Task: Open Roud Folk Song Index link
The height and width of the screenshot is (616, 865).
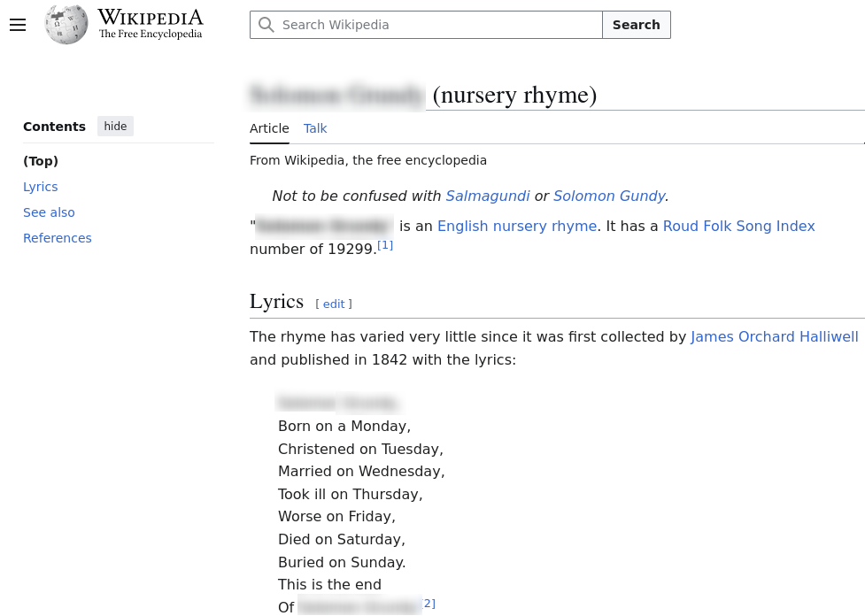Action: 738,227
